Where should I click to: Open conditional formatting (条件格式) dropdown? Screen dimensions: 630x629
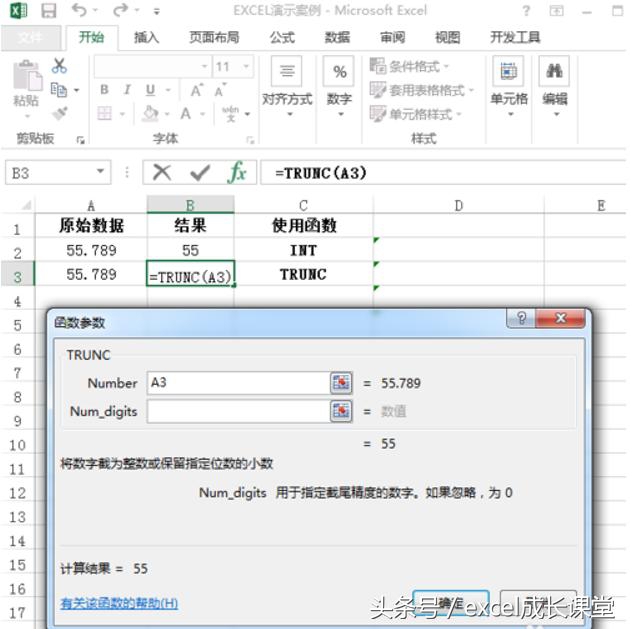(x=409, y=66)
